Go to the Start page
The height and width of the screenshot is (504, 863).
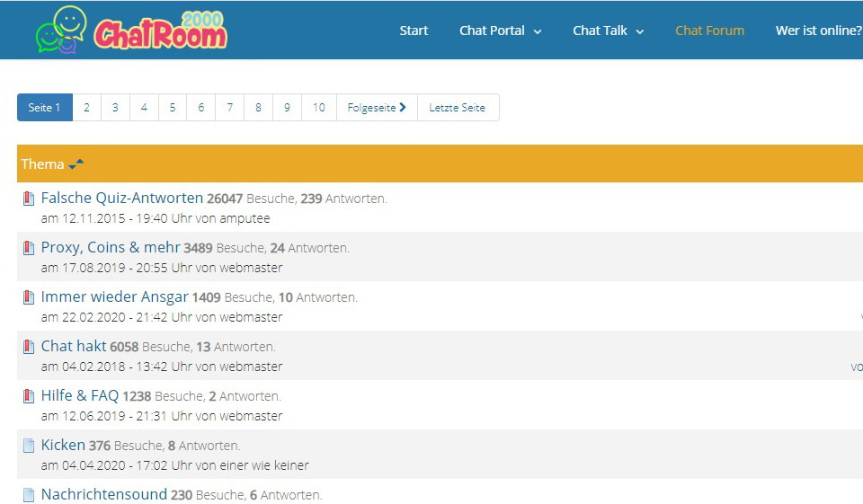coord(414,31)
